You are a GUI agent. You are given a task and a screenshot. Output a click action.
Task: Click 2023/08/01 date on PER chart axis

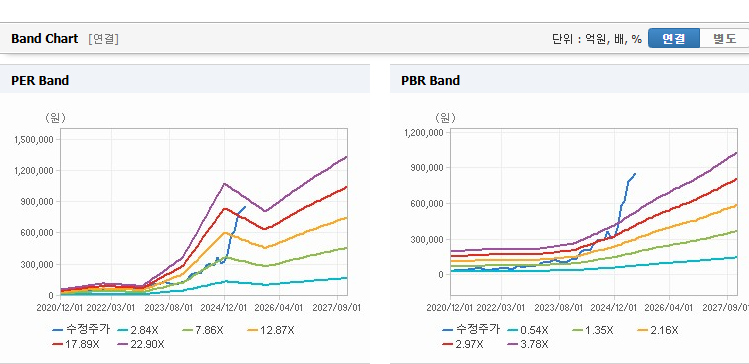click(169, 308)
